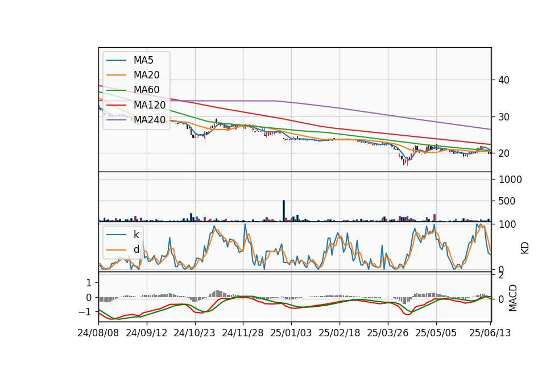Click the date label 25/01/03
Image resolution: width=546 pixels, height=392 pixels.
[x=291, y=333]
